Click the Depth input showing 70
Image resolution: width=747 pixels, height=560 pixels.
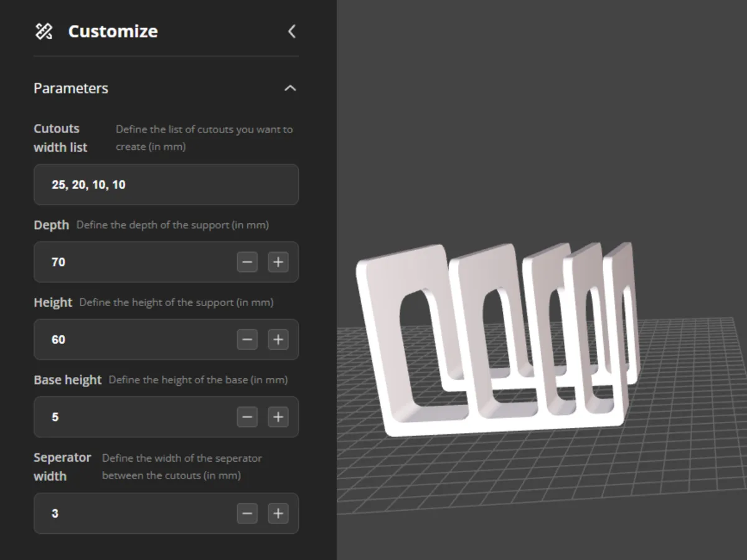point(134,262)
